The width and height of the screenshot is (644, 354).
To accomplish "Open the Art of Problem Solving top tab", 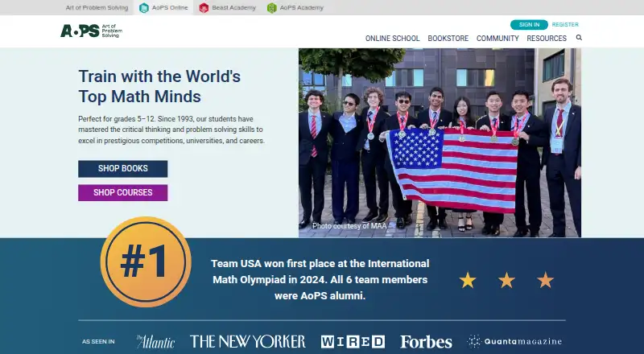I will pos(97,8).
